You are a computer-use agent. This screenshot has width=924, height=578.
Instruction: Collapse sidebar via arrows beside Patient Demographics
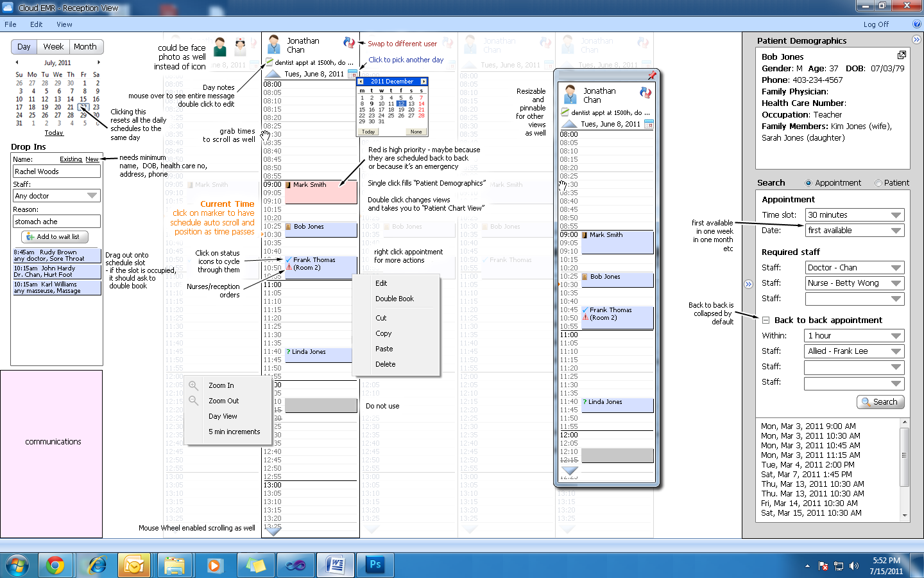(916, 39)
